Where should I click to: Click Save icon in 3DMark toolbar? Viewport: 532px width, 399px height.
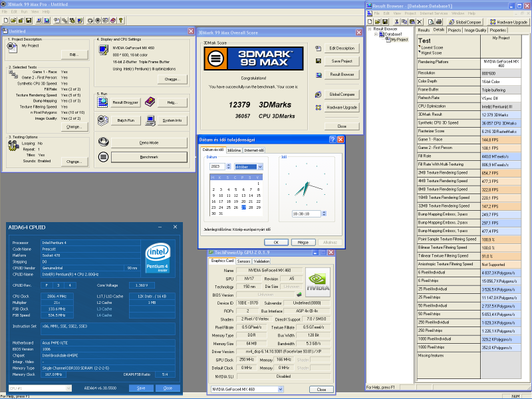click(29, 21)
